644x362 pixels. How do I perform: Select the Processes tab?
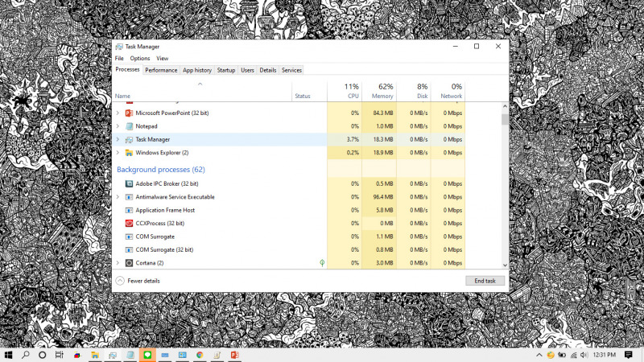[127, 69]
